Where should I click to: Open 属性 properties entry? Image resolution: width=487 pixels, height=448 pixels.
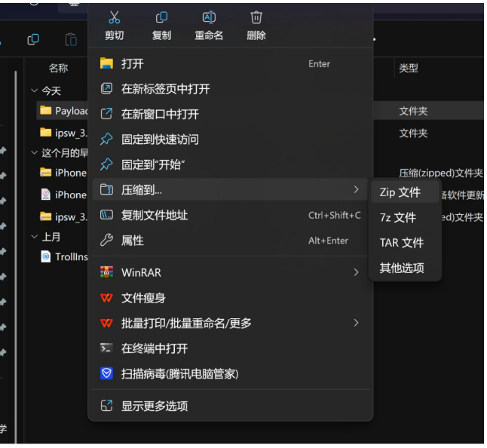coord(230,240)
